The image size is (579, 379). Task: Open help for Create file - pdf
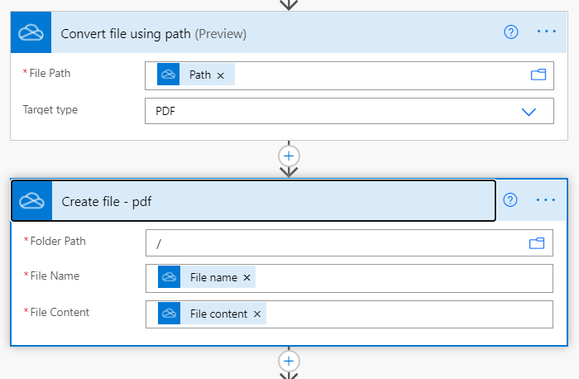pos(510,200)
